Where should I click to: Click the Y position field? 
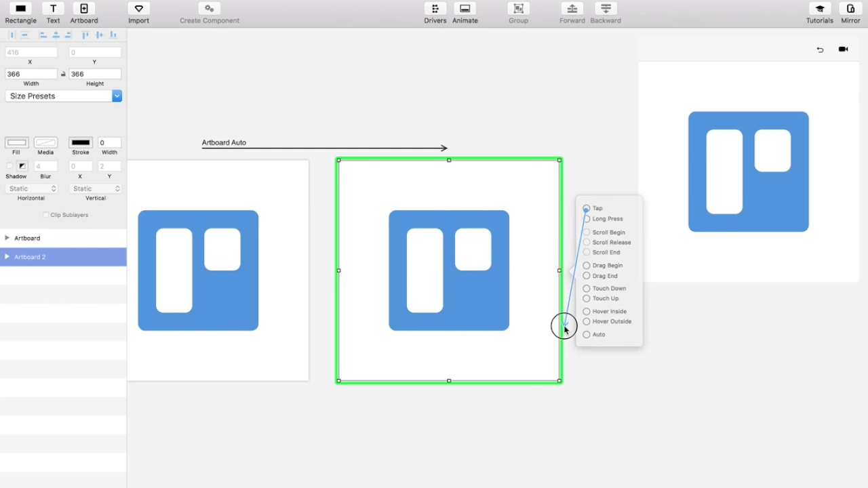coord(95,52)
